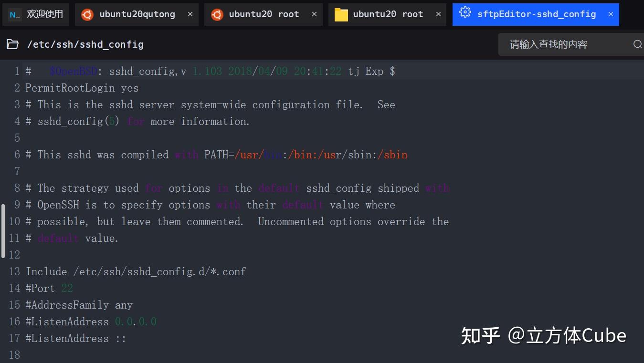Image resolution: width=644 pixels, height=363 pixels.
Task: Click the open folder icon beside /etc/ssh/sshd_config
Action: pyautogui.click(x=13, y=44)
